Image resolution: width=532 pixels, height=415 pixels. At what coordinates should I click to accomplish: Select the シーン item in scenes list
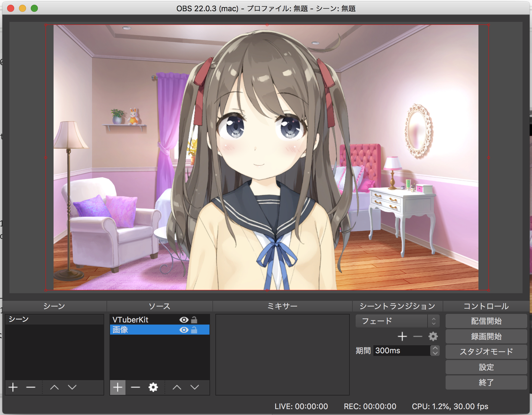tap(54, 320)
